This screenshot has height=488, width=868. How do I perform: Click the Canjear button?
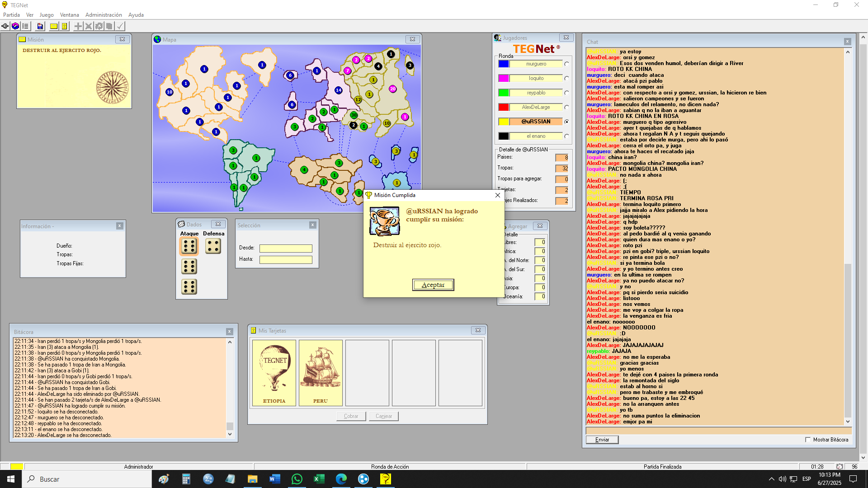[x=384, y=416]
